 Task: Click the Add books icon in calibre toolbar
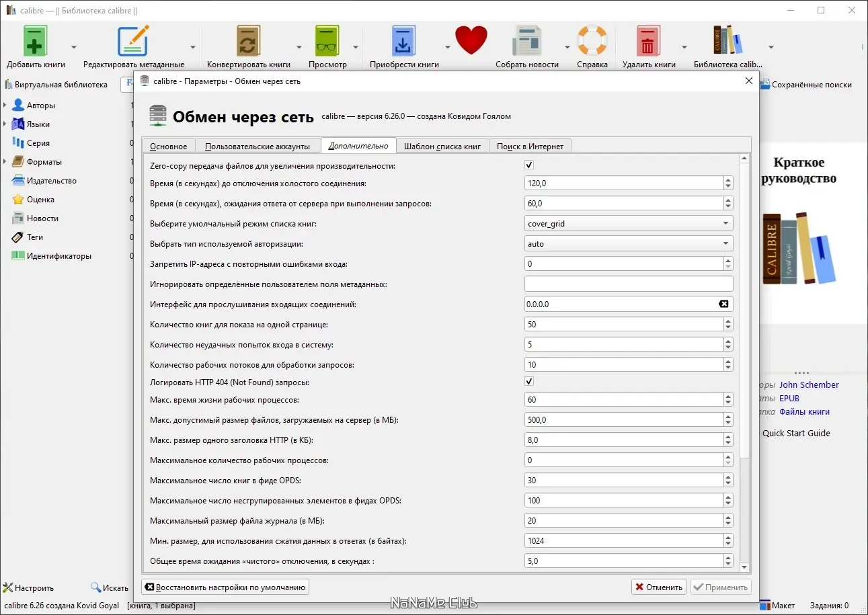[36, 41]
